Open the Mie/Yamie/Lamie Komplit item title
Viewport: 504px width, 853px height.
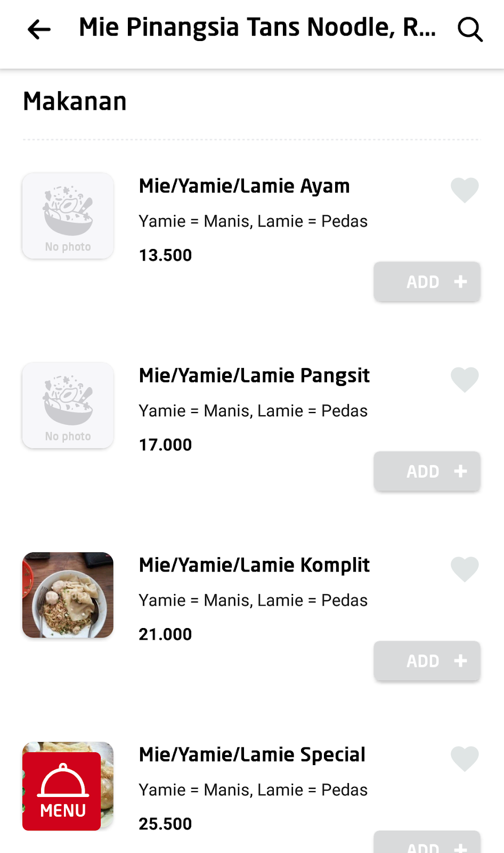[x=254, y=565]
